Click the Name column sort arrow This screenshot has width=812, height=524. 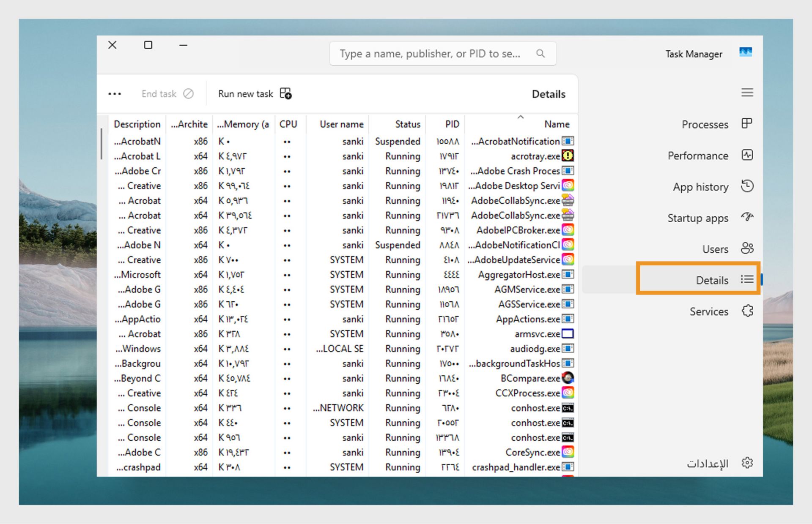click(x=521, y=117)
